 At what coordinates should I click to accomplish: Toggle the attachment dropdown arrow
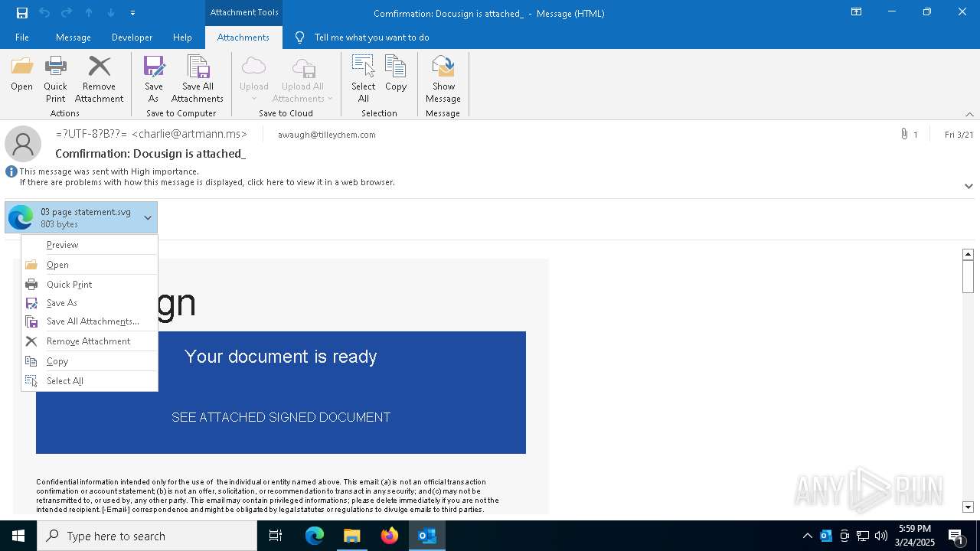[x=148, y=218]
